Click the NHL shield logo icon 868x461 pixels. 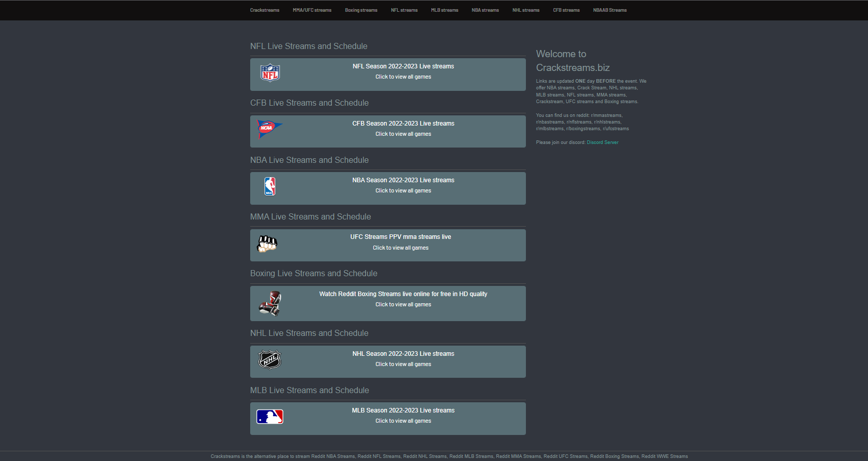(270, 359)
